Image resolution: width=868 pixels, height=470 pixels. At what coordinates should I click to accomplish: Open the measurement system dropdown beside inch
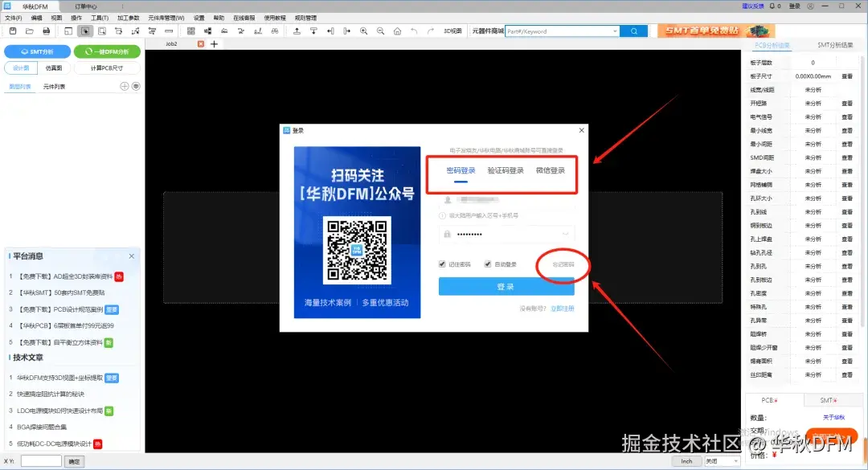tap(722, 461)
